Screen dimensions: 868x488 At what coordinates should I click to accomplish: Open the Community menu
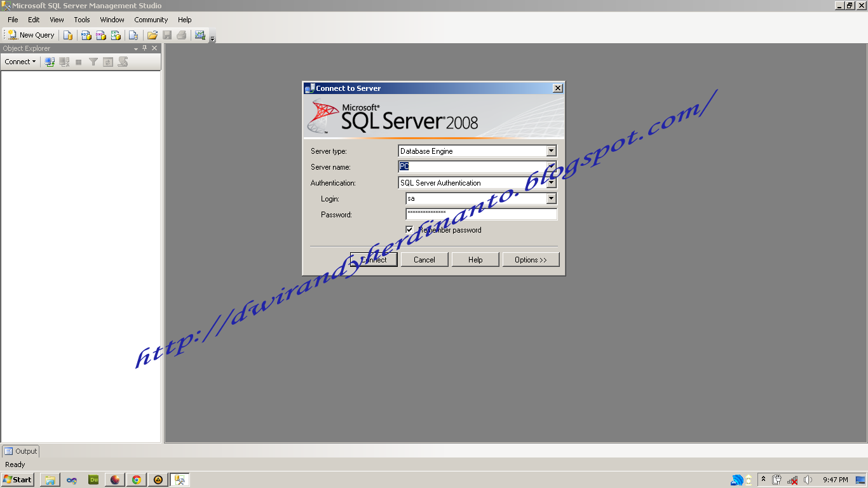coord(151,20)
